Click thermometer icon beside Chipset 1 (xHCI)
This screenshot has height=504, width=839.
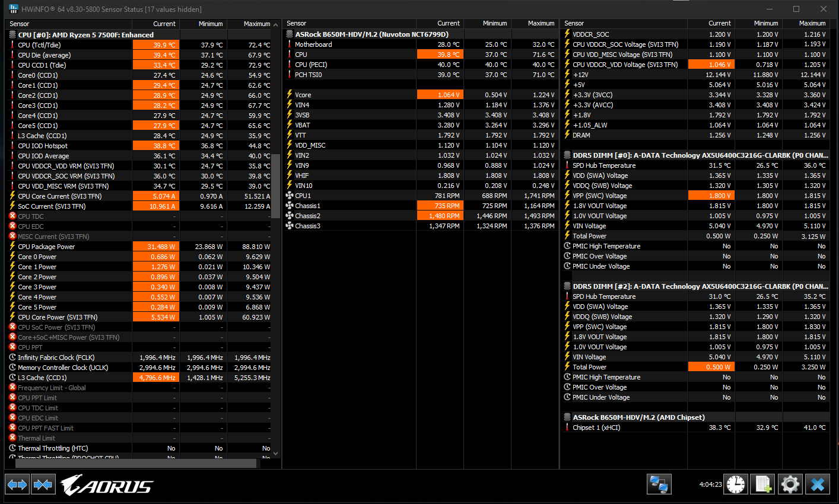click(x=567, y=428)
